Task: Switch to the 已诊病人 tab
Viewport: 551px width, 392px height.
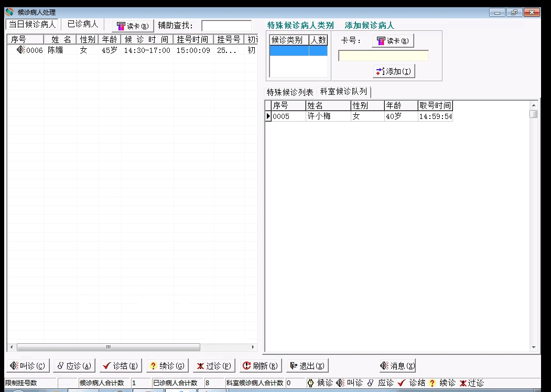Action: 83,24
